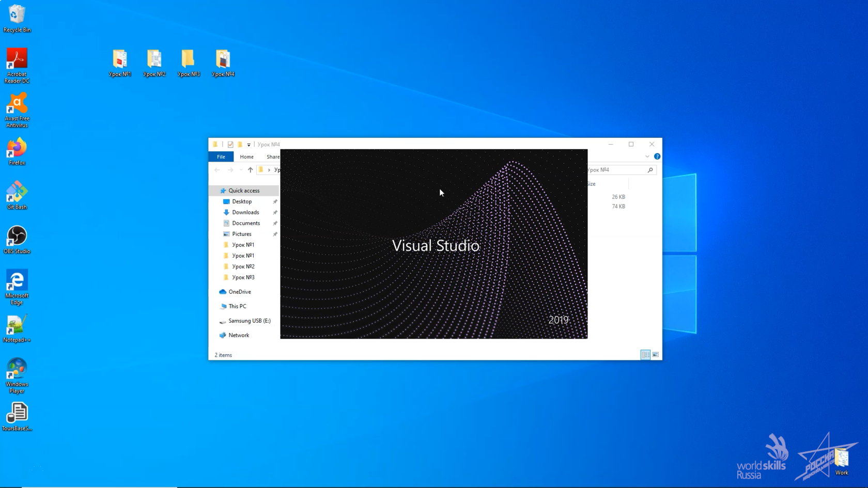The width and height of the screenshot is (868, 488).
Task: Select the Урок №1 folder on the desktop
Action: click(120, 63)
